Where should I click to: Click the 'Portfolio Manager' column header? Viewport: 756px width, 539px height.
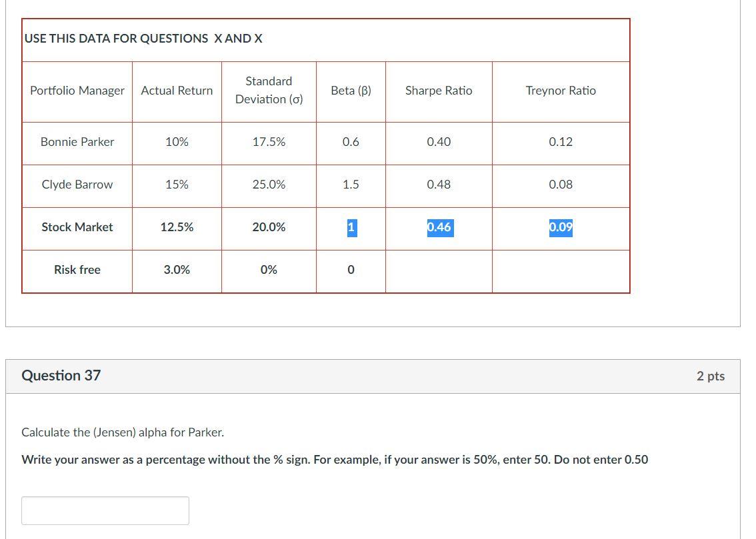click(77, 91)
